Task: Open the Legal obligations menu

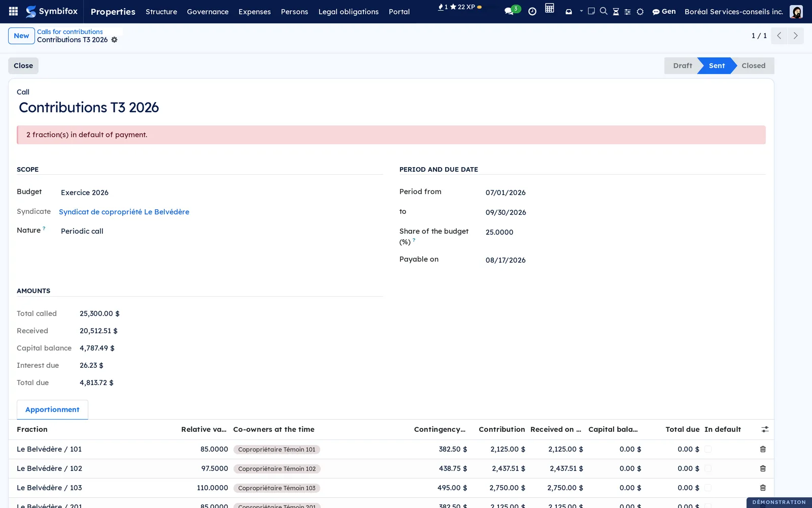Action: (349, 11)
